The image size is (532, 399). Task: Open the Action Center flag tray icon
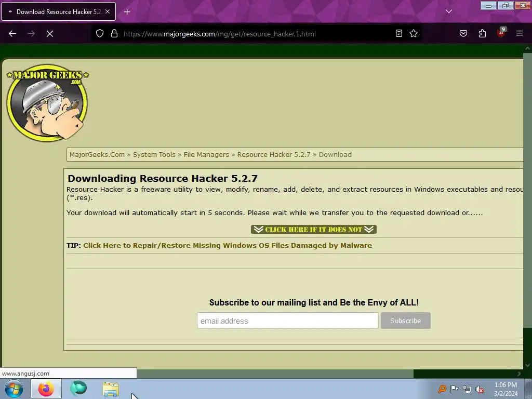pos(454,389)
